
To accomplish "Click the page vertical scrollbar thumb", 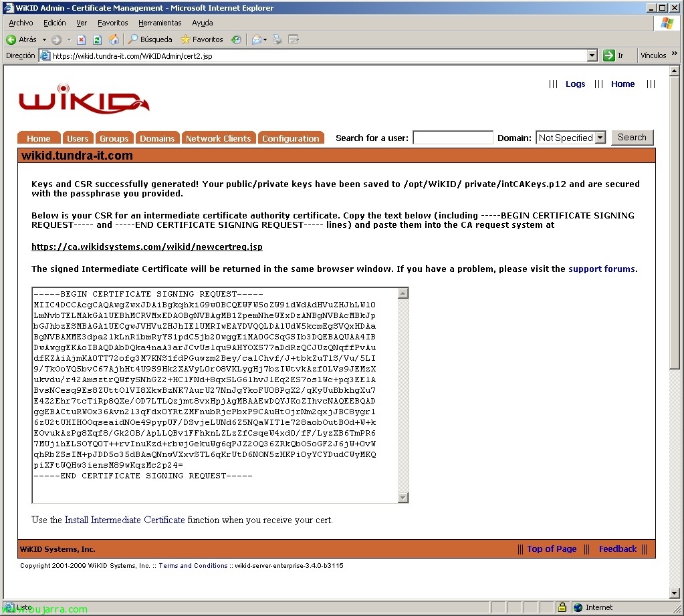I will [x=675, y=222].
